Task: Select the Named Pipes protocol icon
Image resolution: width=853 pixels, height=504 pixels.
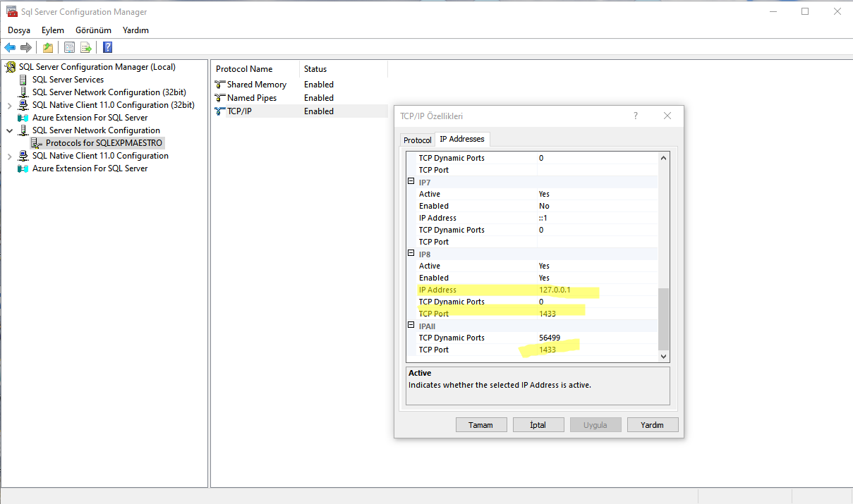Action: [x=220, y=98]
